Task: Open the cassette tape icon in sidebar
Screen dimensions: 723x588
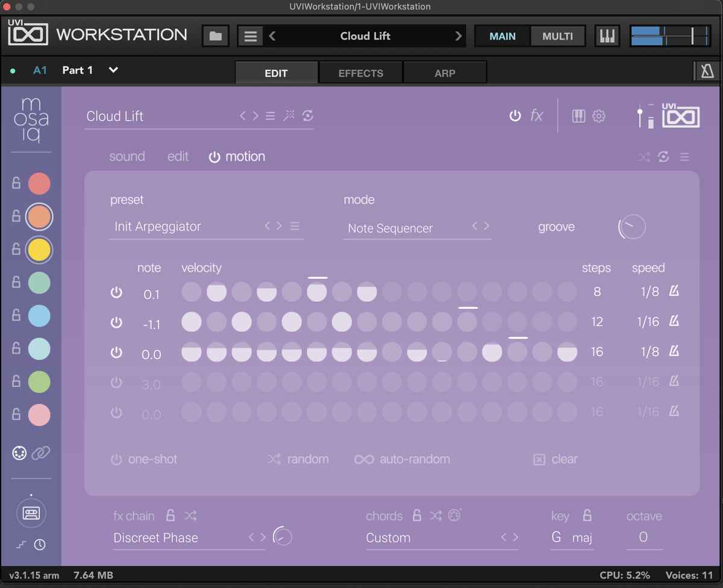Action: (x=31, y=513)
